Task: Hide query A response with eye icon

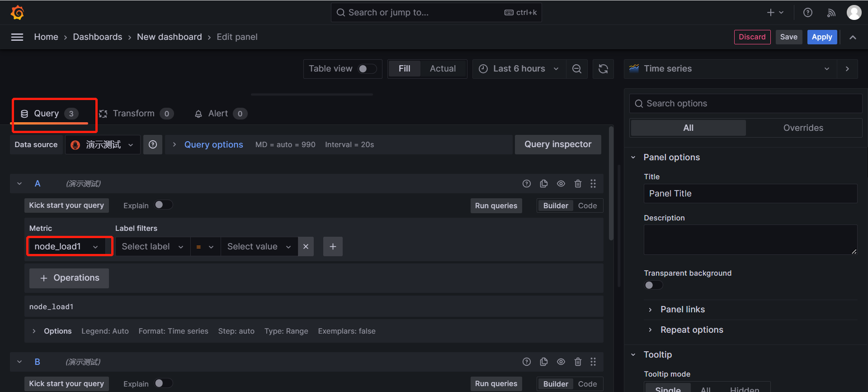Action: point(561,184)
